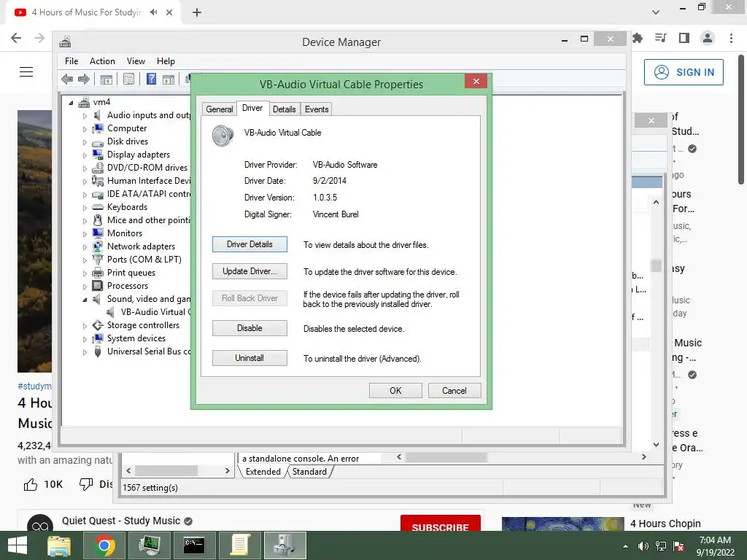Click the red SUBSCRIBE button
Screen dimensions: 747x560
tap(440, 524)
